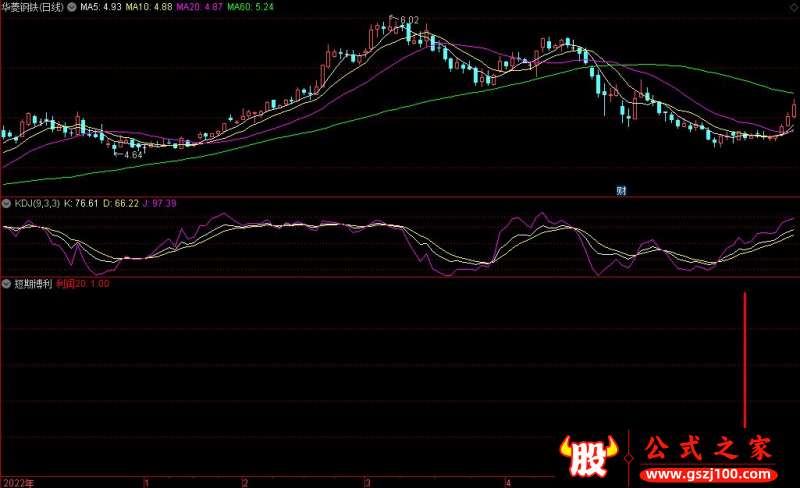Select the MA20: 4.87 label

[x=199, y=7]
